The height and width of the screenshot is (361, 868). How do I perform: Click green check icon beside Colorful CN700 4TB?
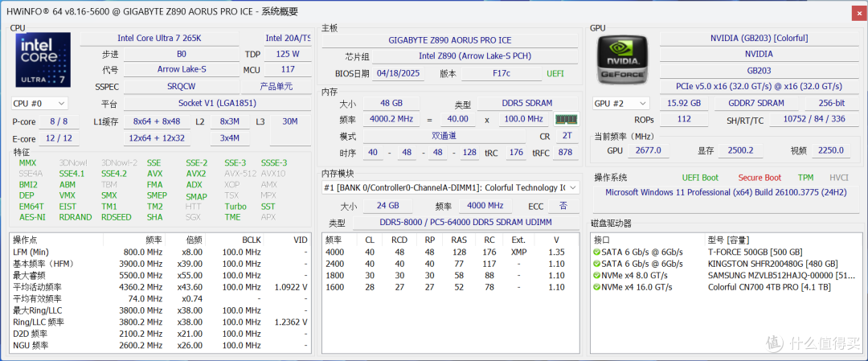[x=596, y=287]
